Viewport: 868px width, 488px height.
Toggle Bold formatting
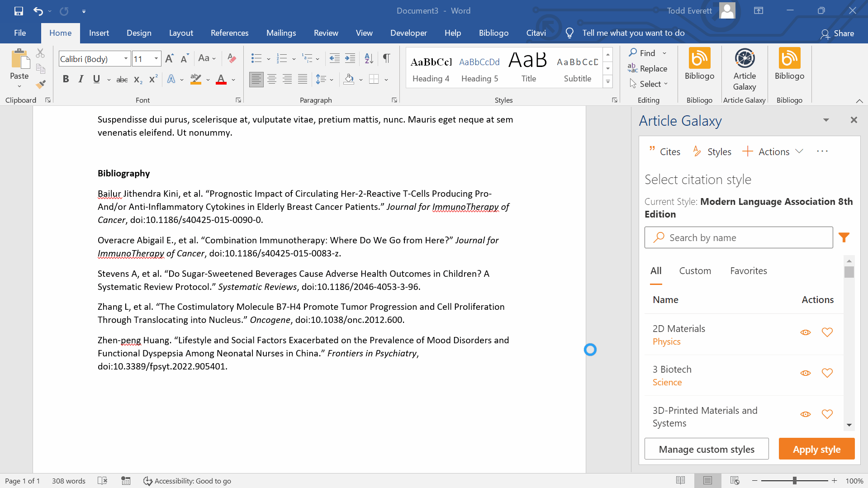(66, 80)
